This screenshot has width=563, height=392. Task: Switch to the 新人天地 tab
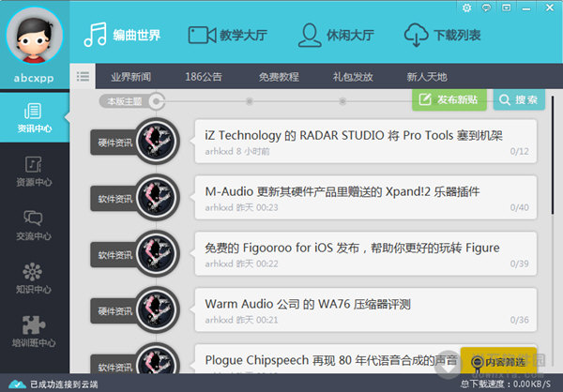[x=427, y=77]
